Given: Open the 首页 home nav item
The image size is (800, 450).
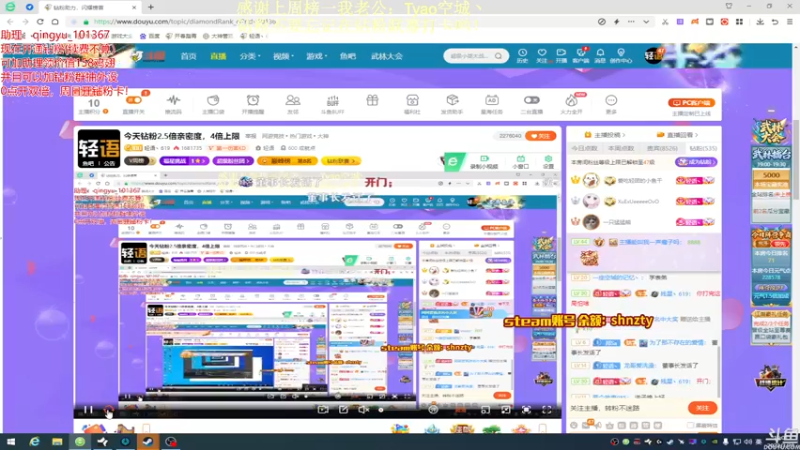Looking at the screenshot, I should coord(188,56).
